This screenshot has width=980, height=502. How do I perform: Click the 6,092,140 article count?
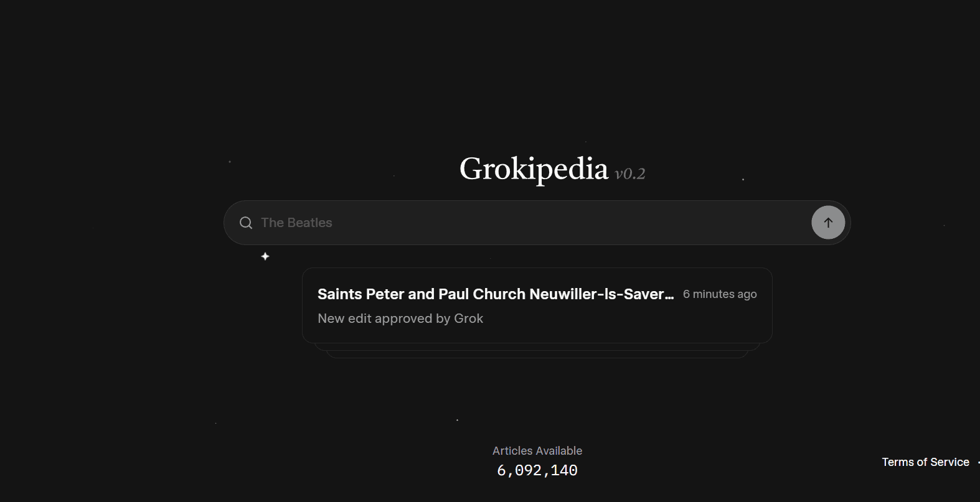pyautogui.click(x=537, y=470)
